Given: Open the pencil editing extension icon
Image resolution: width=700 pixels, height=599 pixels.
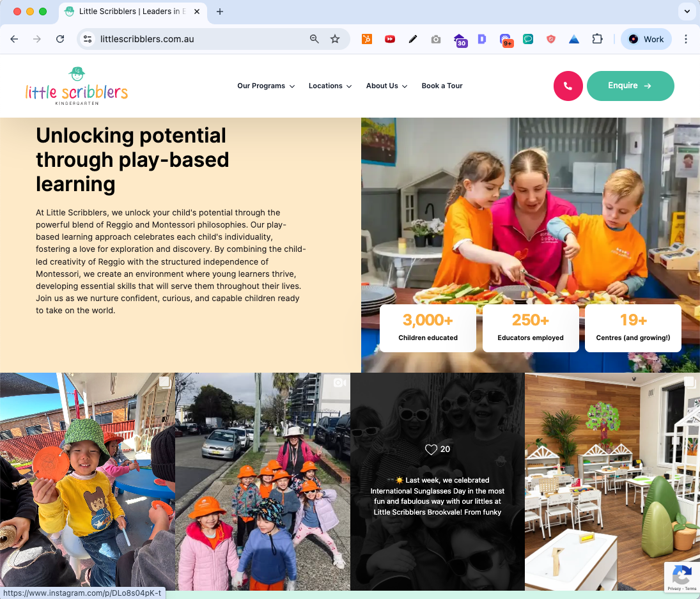Looking at the screenshot, I should click(x=413, y=39).
